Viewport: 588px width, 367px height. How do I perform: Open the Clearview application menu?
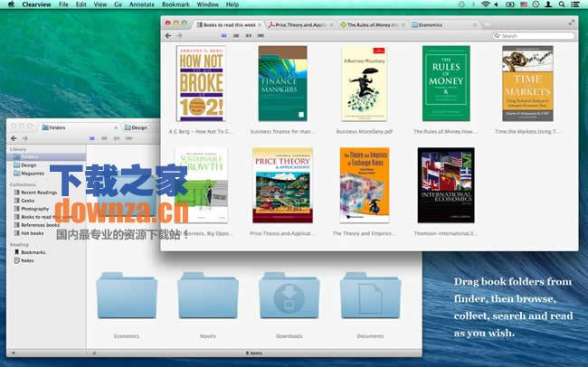point(36,5)
